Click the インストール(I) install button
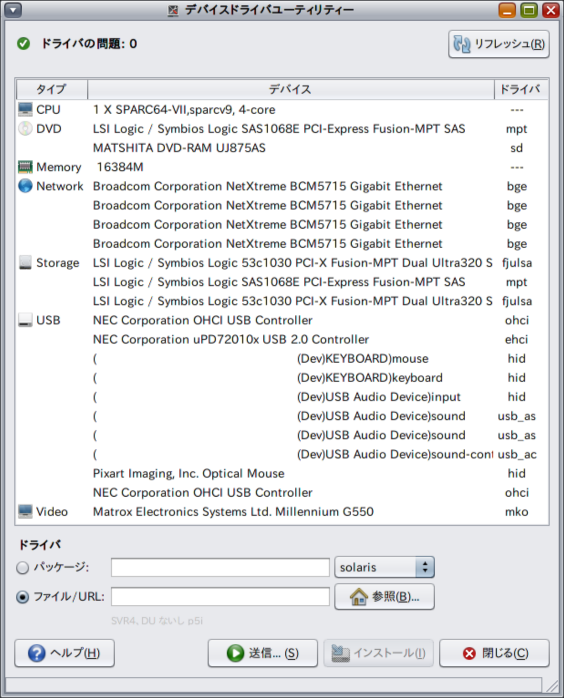564x698 pixels. pyautogui.click(x=378, y=653)
